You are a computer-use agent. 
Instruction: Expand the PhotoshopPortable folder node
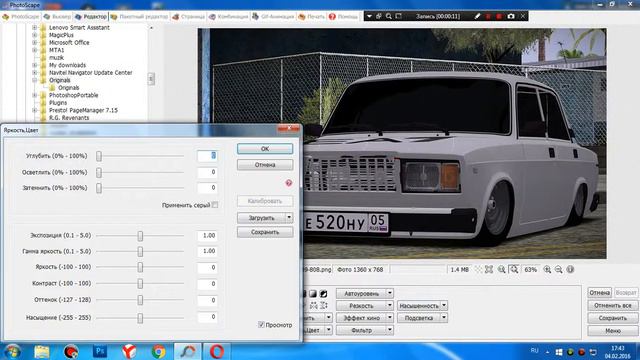tap(35, 95)
